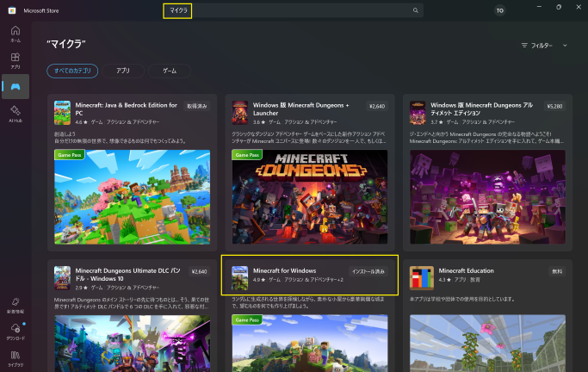
Task: Go to ホーム (Home) in the sidebar
Action: point(15,34)
